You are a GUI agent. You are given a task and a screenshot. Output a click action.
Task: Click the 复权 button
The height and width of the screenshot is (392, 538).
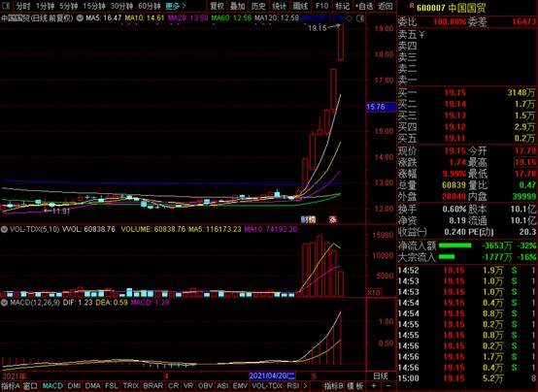pyautogui.click(x=217, y=6)
